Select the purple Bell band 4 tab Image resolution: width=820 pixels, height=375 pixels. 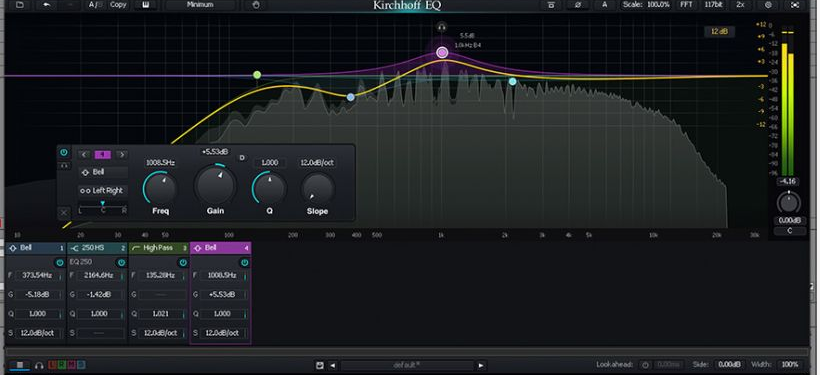(221, 248)
